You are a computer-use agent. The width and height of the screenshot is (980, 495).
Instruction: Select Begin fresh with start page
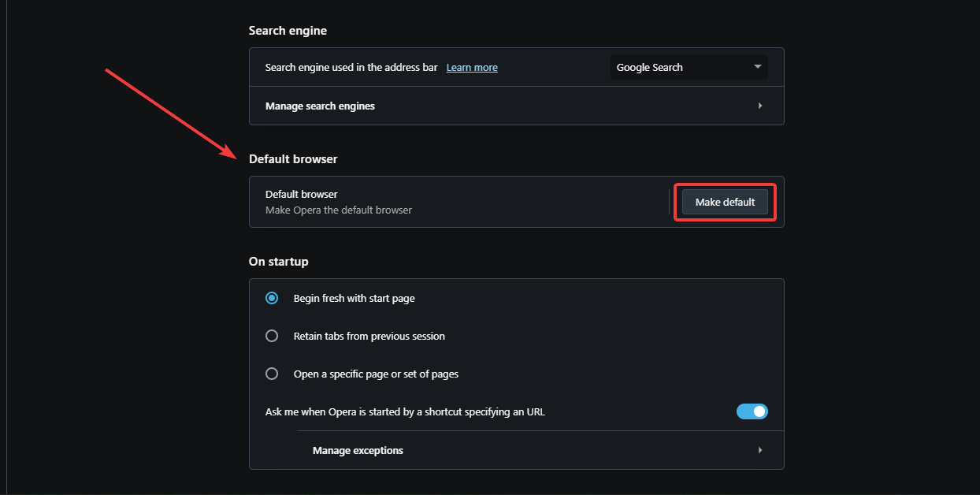[272, 298]
